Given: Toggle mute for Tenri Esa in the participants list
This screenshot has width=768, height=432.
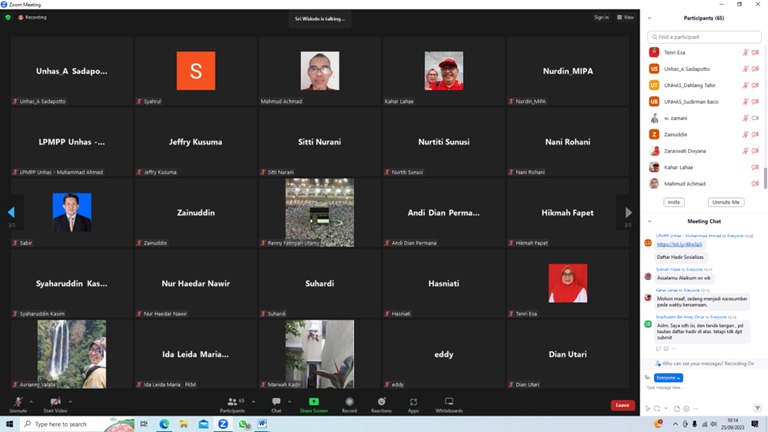Looking at the screenshot, I should click(x=745, y=52).
